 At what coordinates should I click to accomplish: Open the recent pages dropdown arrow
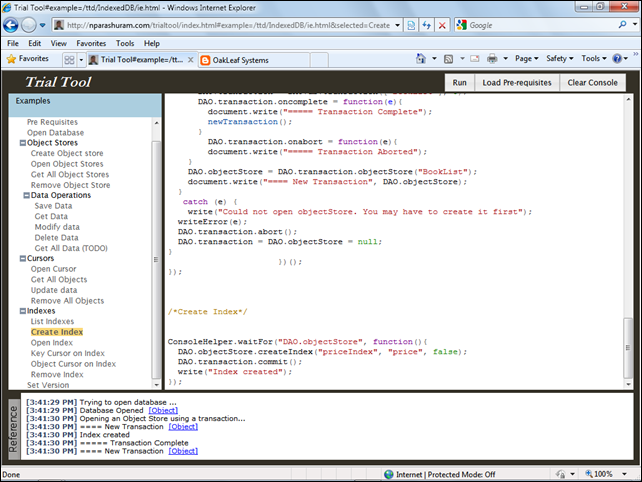[42, 25]
